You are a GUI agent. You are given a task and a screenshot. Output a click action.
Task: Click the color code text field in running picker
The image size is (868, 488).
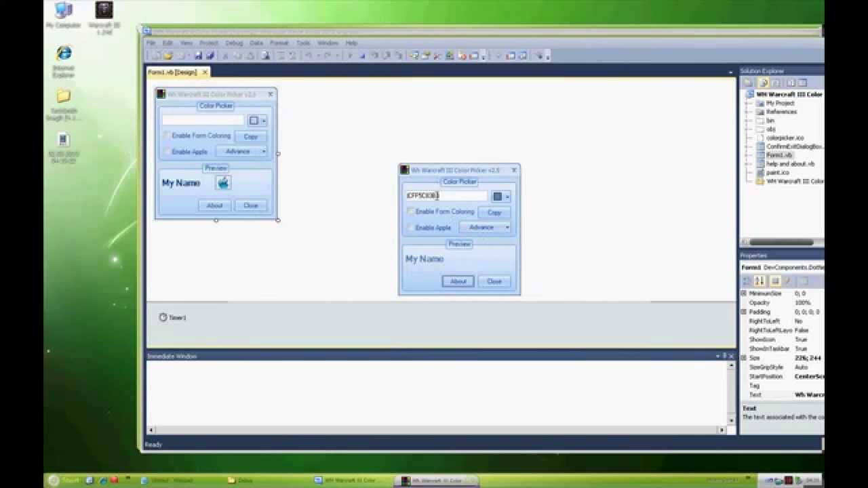446,196
